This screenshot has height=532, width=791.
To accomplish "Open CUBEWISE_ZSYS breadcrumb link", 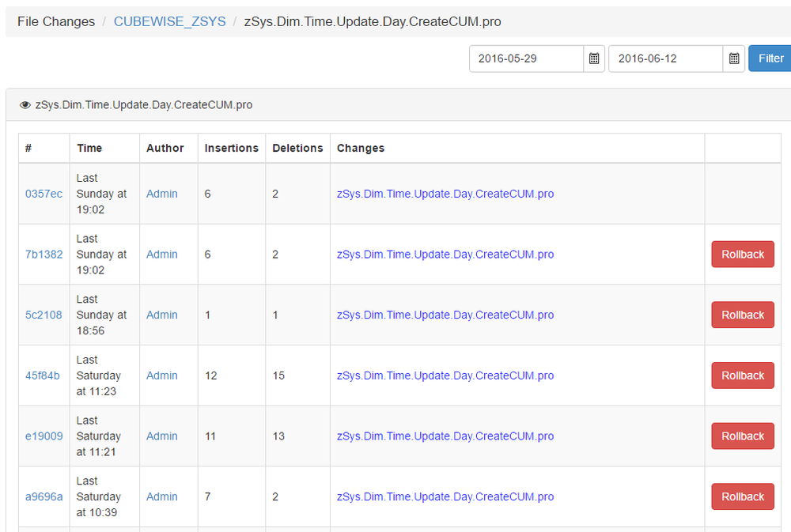I will 169,21.
